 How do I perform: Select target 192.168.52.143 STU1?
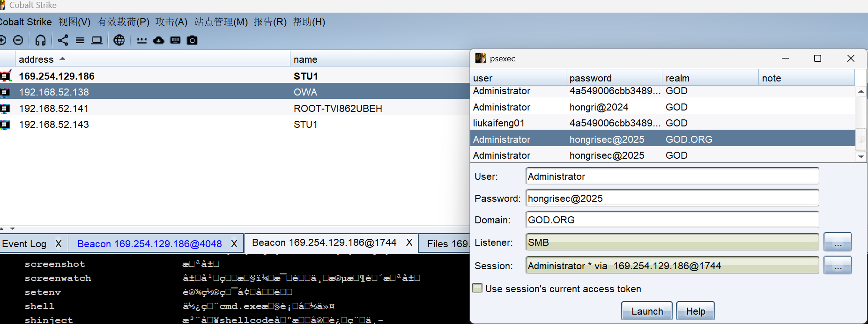coord(234,125)
